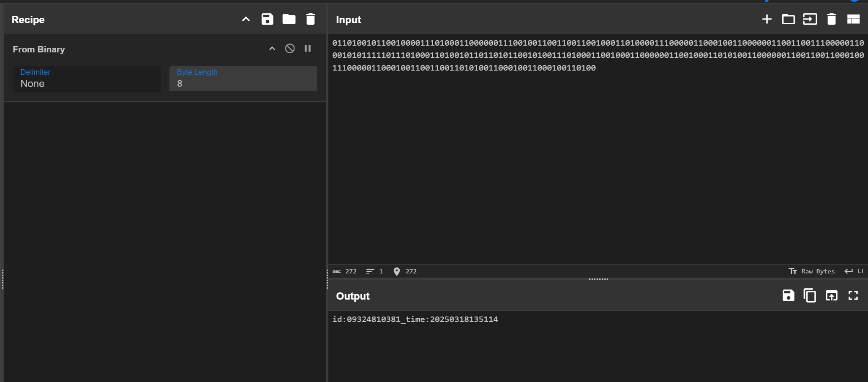Click into the binary input text area
868x382 pixels.
pos(598,149)
